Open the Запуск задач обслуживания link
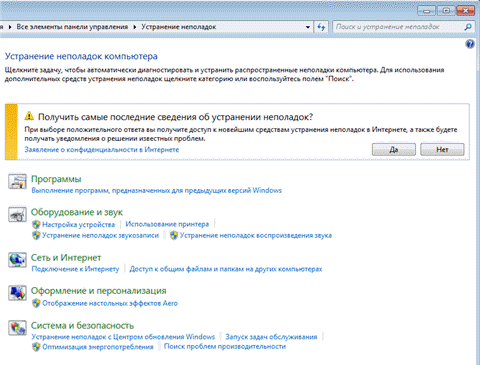 [x=271, y=337]
